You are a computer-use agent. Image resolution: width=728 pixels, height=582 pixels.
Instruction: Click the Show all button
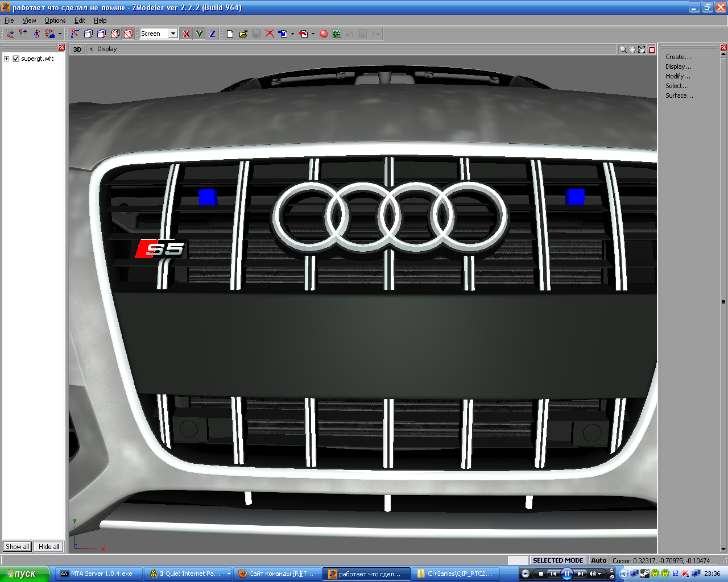(17, 547)
